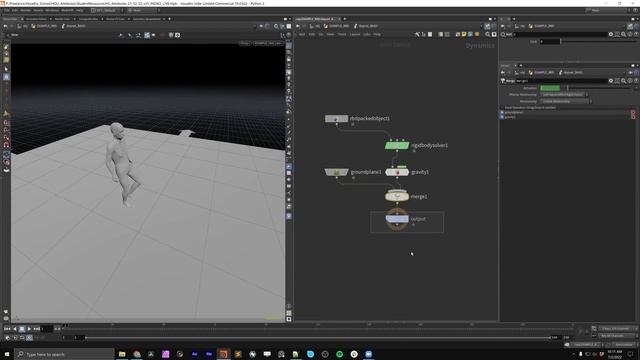Open Zoom from the taskbar
The width and height of the screenshot is (640, 360).
coord(369,354)
